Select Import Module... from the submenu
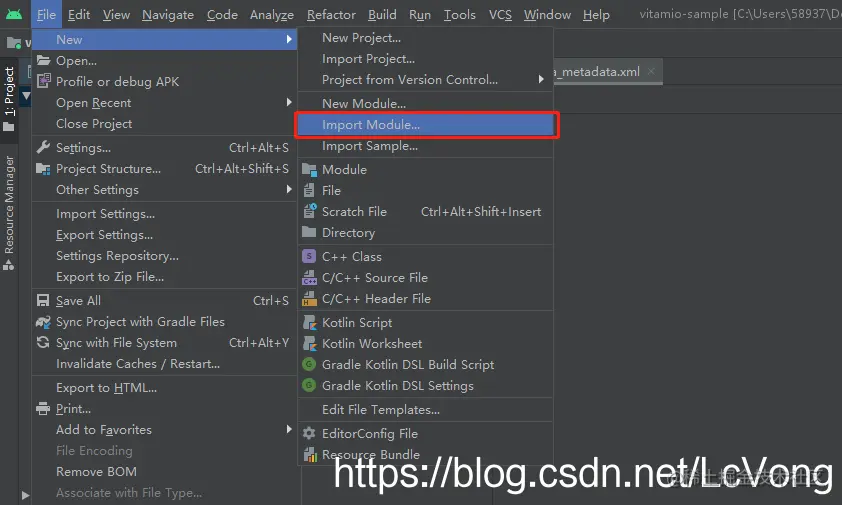 click(425, 125)
